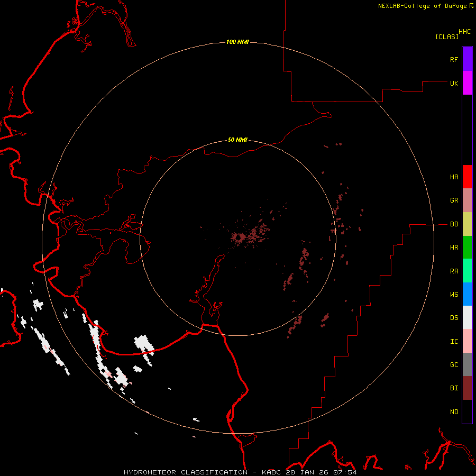The width and height of the screenshot is (476, 476).
Task: Click the RF purple legend swatch
Action: click(x=467, y=59)
